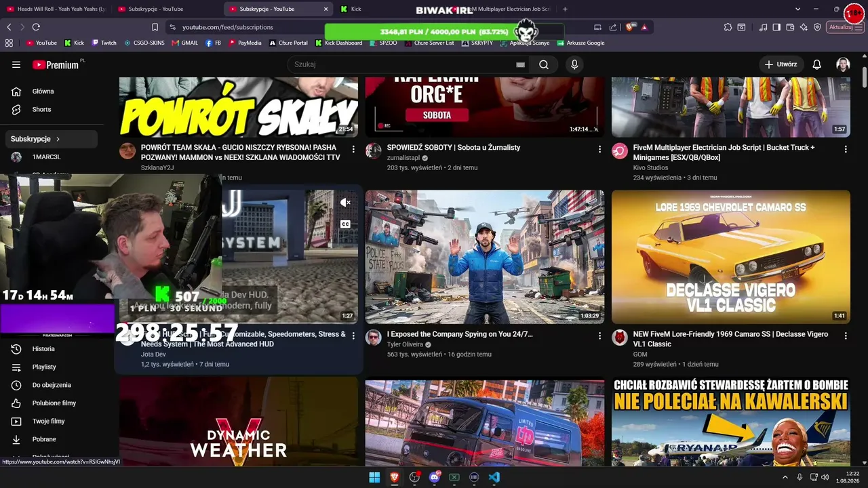Open the GMAIL bookmark
868x488 pixels.
pos(185,43)
